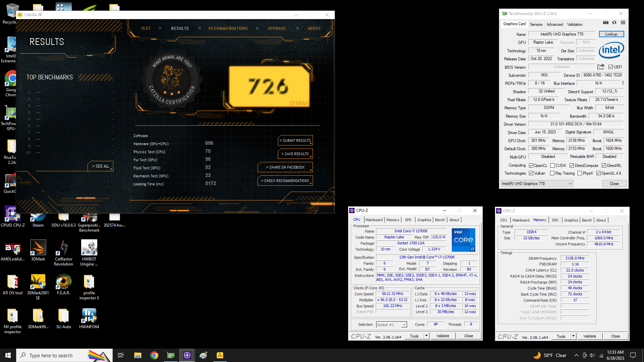Click the Validate button in CPU-Z CPU window
Image resolution: width=644 pixels, height=362 pixels.
[443, 336]
